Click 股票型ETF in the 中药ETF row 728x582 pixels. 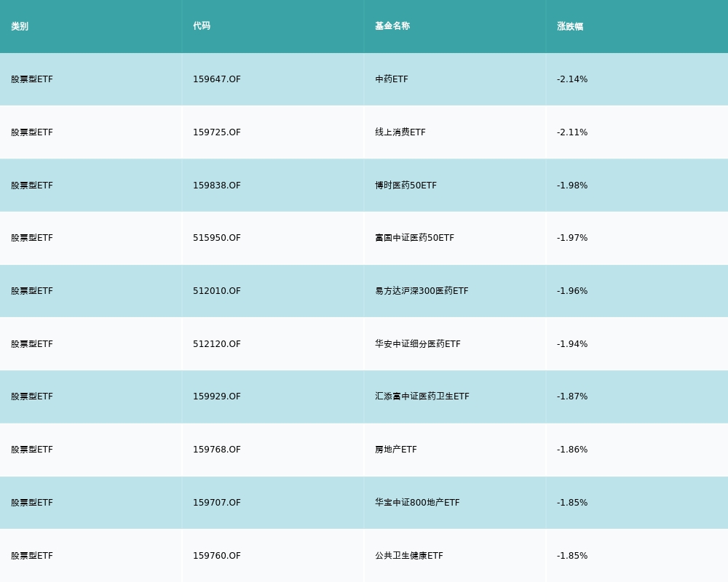[x=32, y=79]
